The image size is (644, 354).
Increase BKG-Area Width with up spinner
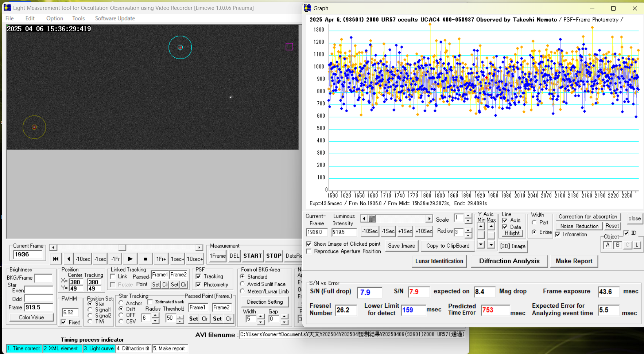click(x=260, y=316)
